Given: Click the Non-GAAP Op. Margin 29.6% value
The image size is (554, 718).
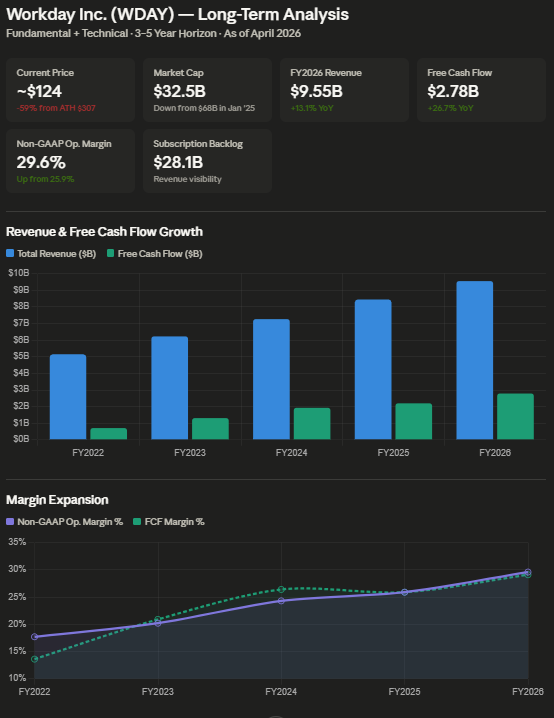Looking at the screenshot, I should click(41, 162).
